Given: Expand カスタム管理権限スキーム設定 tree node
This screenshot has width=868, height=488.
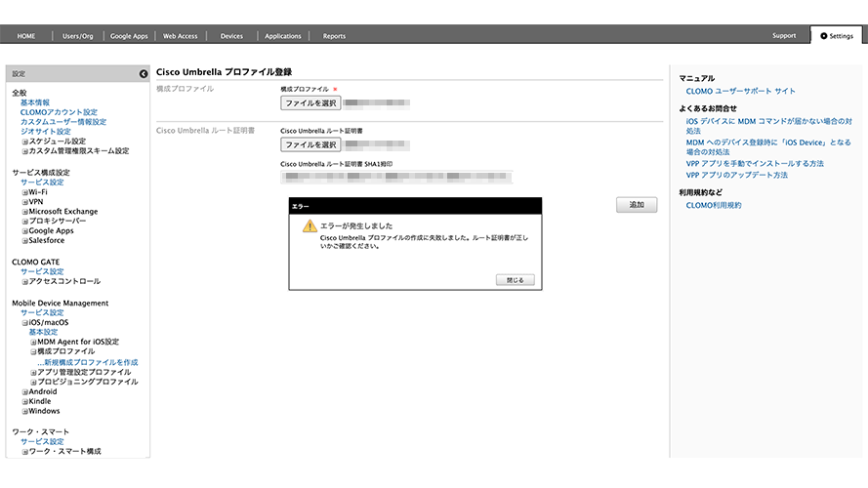Looking at the screenshot, I should click(x=25, y=151).
